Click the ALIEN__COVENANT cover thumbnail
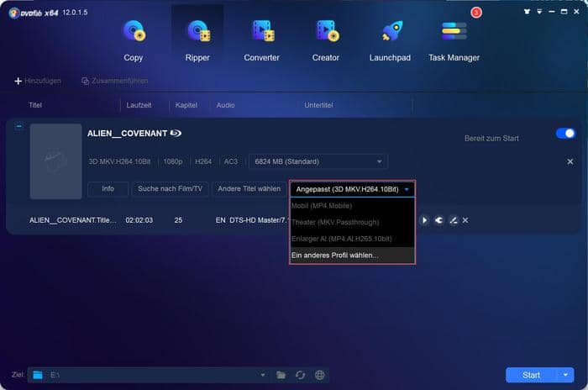 click(56, 161)
